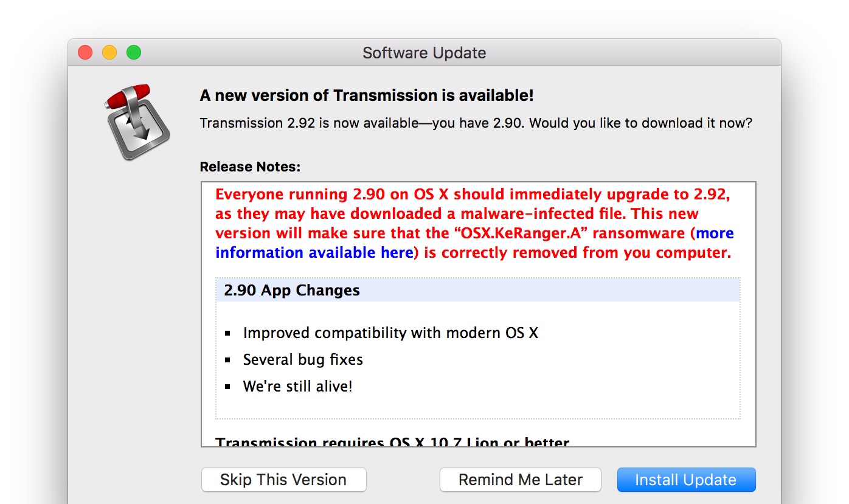This screenshot has width=849, height=504.
Task: Zoom window using the green button
Action: (x=134, y=53)
